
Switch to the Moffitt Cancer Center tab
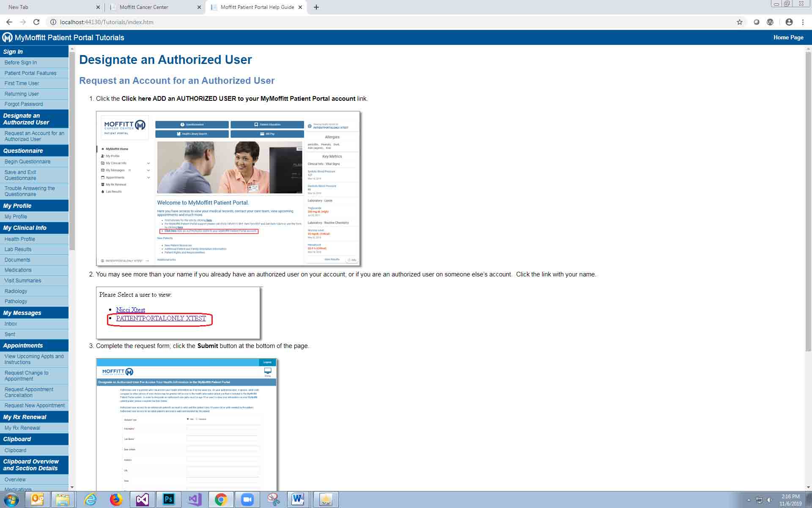[x=144, y=7]
